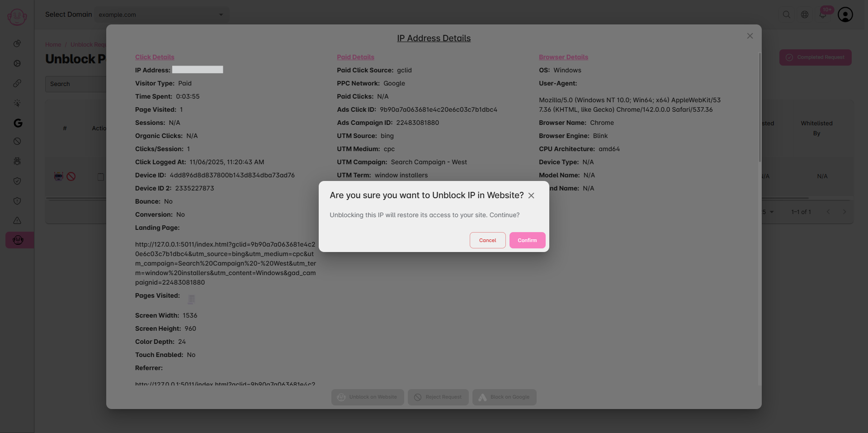868x433 pixels.
Task: Focus the Search input field
Action: [x=75, y=84]
